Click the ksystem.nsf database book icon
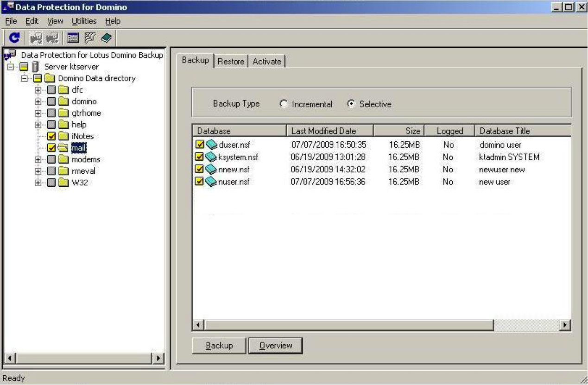588x385 pixels. [x=211, y=157]
